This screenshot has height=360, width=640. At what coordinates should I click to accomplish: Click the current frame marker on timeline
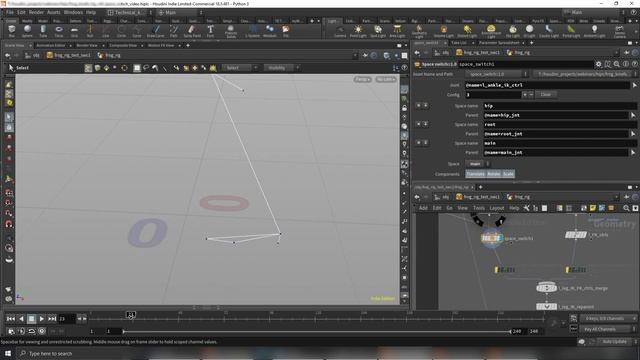click(130, 314)
